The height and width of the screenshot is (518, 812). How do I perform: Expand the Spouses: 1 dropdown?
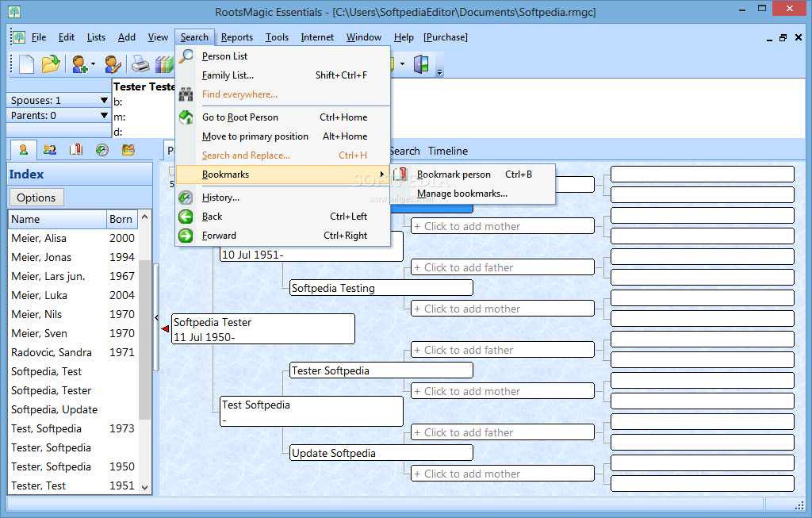pyautogui.click(x=104, y=100)
